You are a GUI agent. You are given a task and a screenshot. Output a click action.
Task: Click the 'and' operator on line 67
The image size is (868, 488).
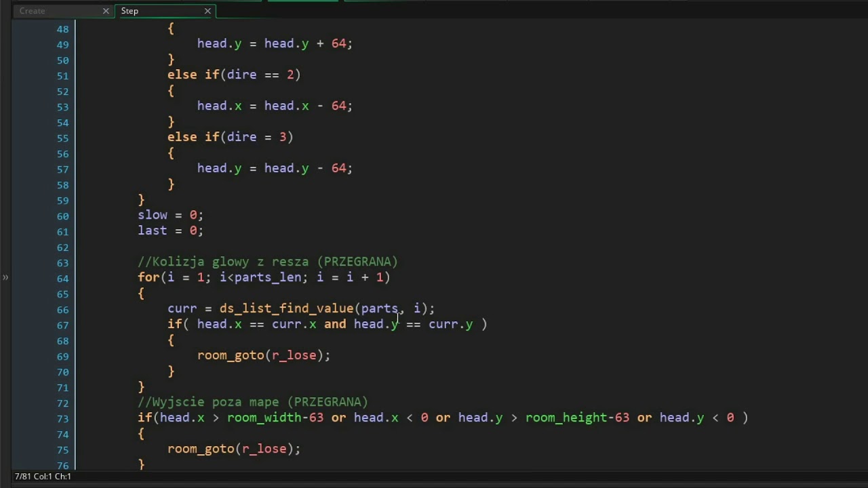335,324
